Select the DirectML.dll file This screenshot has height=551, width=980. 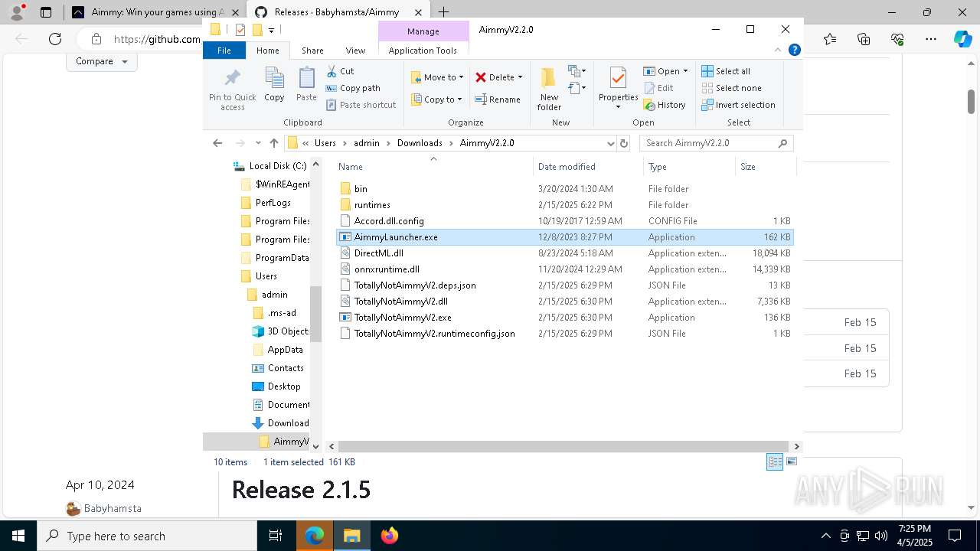[564, 253]
